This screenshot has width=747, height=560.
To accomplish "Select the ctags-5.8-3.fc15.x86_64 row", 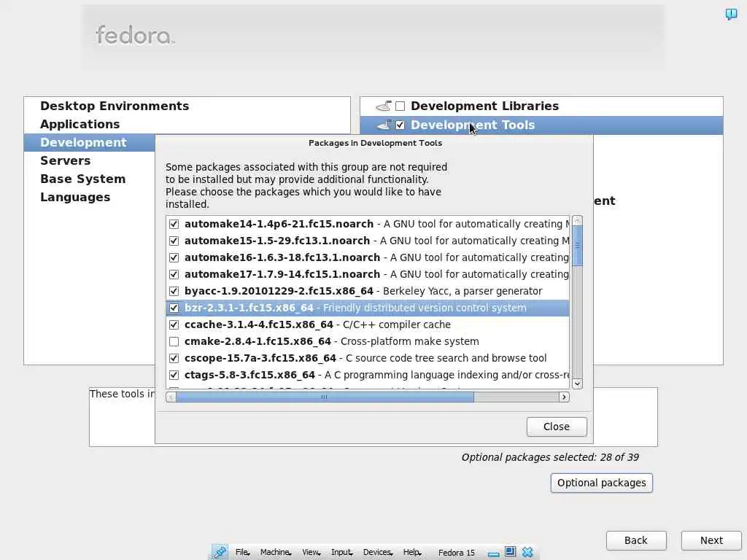I will tap(368, 376).
